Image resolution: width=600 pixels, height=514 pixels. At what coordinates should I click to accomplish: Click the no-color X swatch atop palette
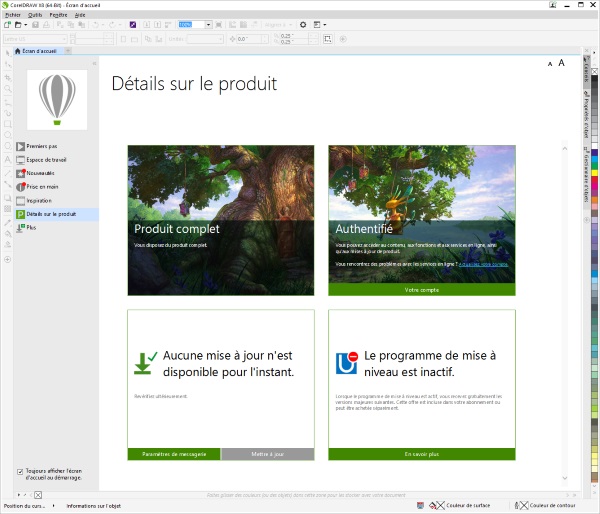coord(595,72)
